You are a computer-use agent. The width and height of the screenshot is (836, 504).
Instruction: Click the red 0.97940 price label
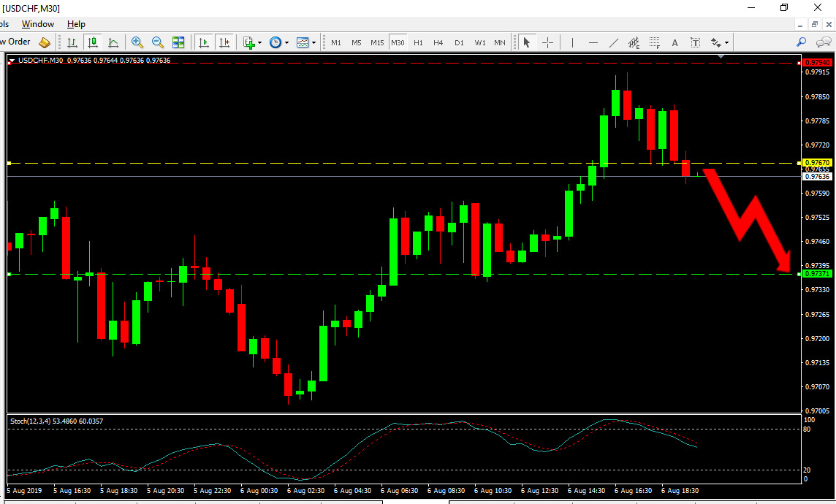pos(817,63)
